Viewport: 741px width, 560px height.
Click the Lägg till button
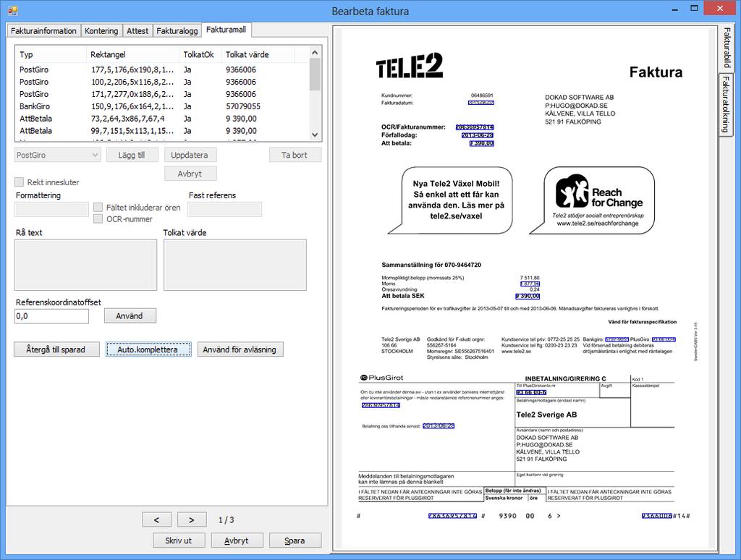click(132, 155)
